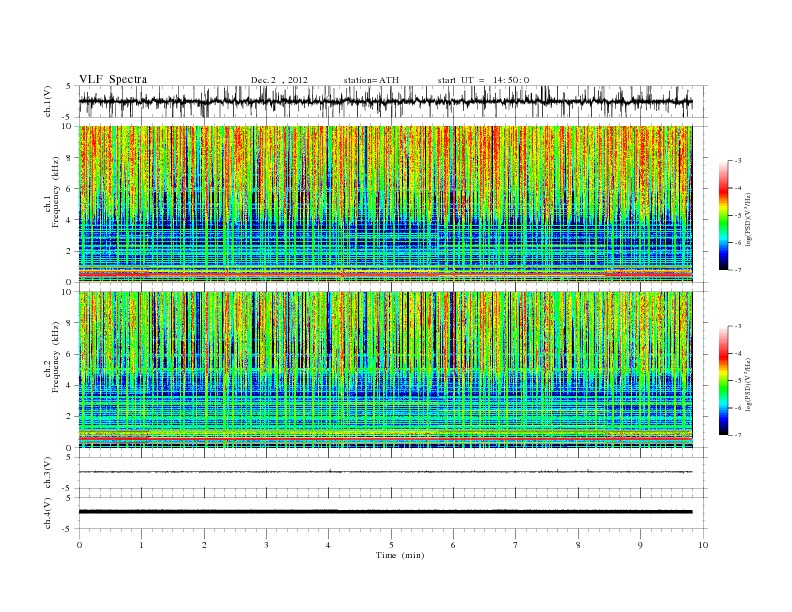Image resolution: width=792 pixels, height=612 pixels.
Task: Click the "5" minute tick label
Action: click(x=391, y=545)
